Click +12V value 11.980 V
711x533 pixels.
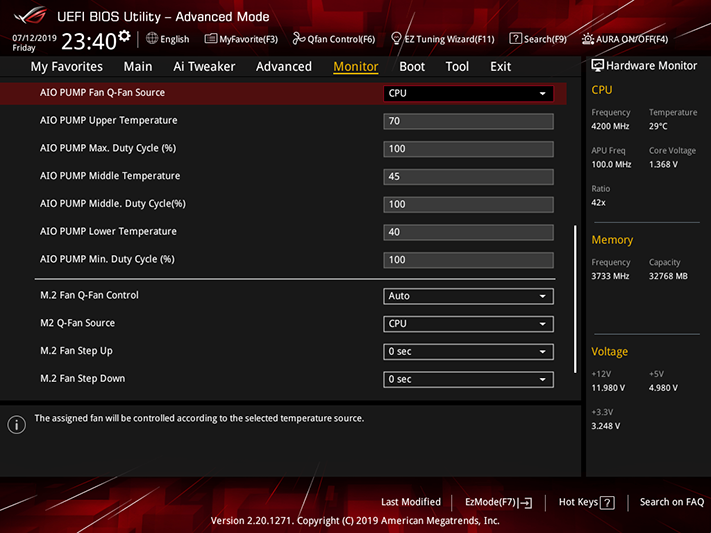click(x=608, y=388)
